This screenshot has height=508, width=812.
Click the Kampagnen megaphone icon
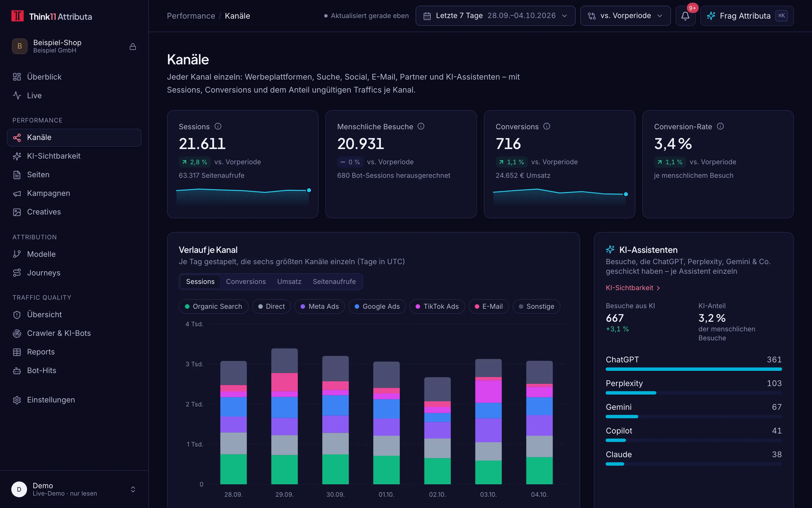[17, 193]
